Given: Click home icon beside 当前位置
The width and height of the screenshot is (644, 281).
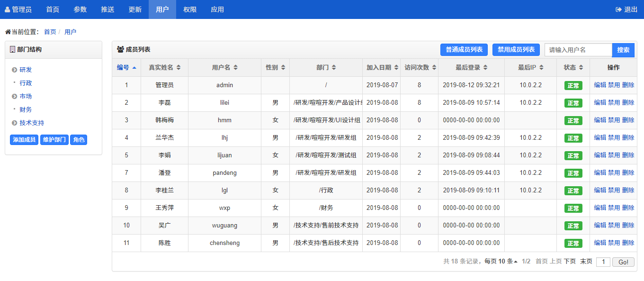Looking at the screenshot, I should 8,32.
